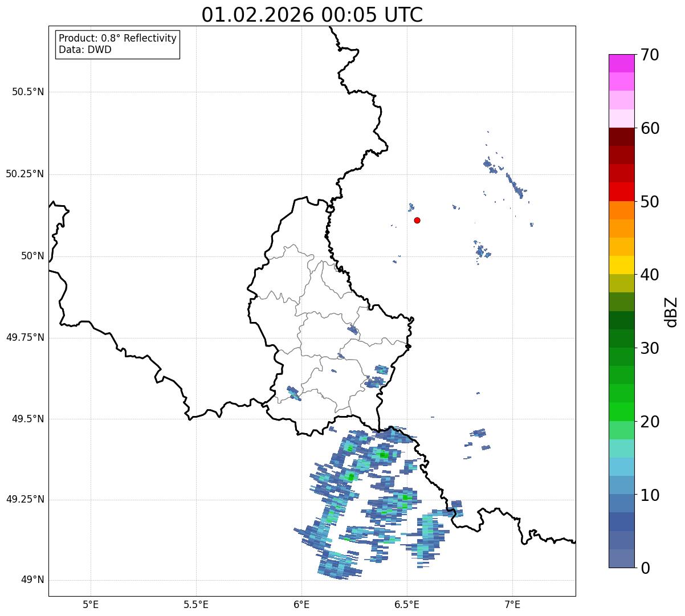Image resolution: width=685 pixels, height=616 pixels.
Task: Click the 6°E longitude label
Action: point(301,605)
